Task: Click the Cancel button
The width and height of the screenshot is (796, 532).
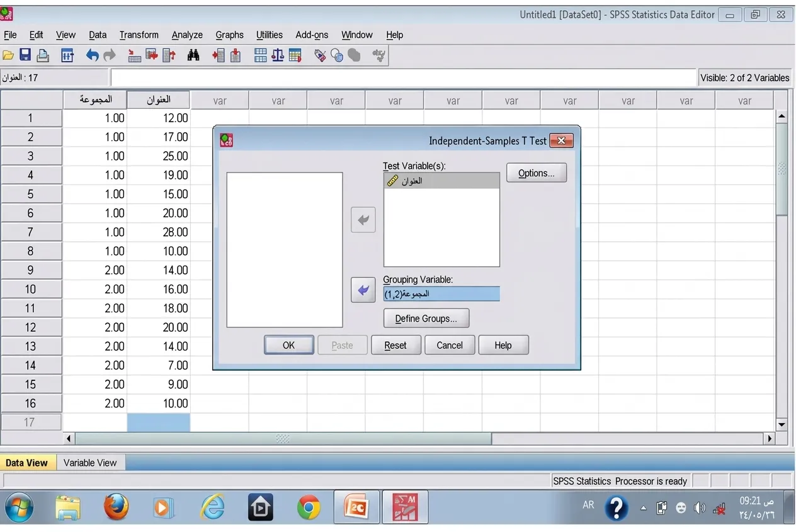Action: pyautogui.click(x=450, y=345)
